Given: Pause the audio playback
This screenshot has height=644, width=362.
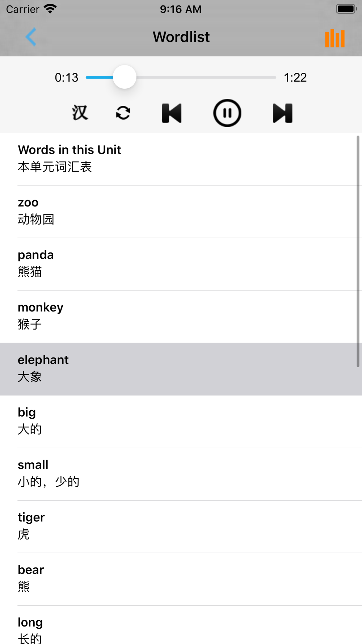Looking at the screenshot, I should 227,113.
